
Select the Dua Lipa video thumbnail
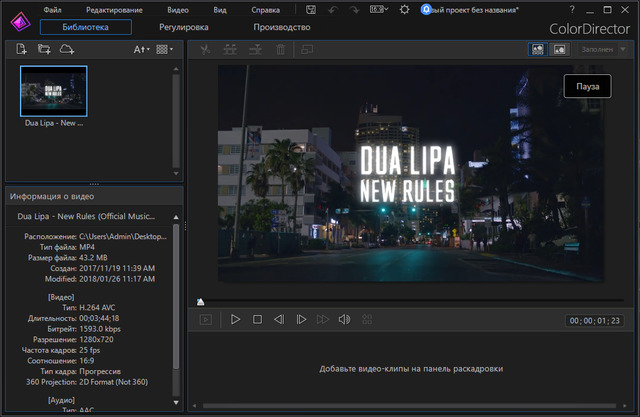[54, 92]
